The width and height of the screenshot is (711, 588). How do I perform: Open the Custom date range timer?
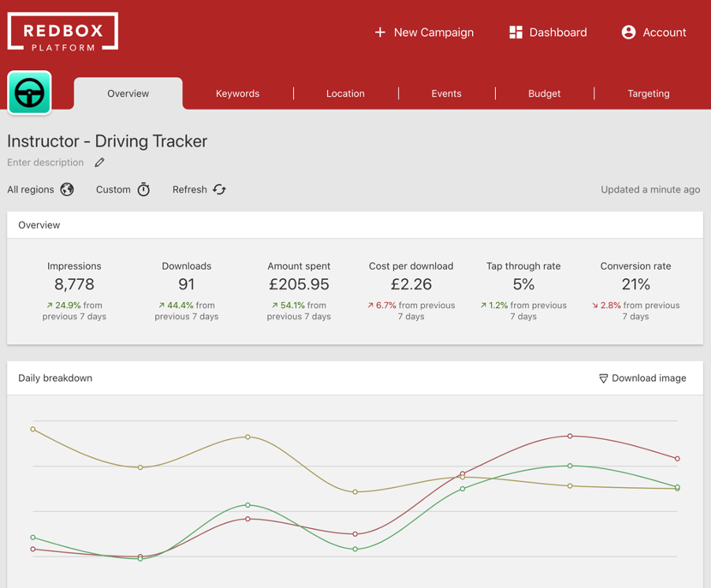(x=143, y=189)
